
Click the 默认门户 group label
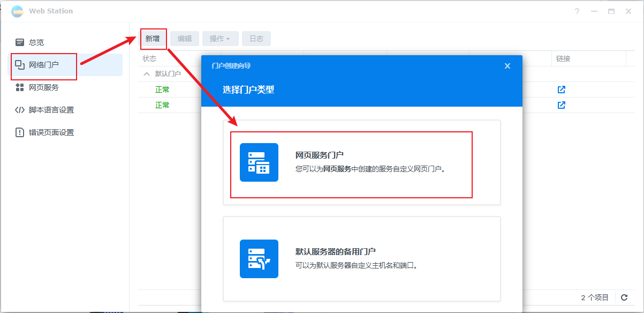[168, 74]
